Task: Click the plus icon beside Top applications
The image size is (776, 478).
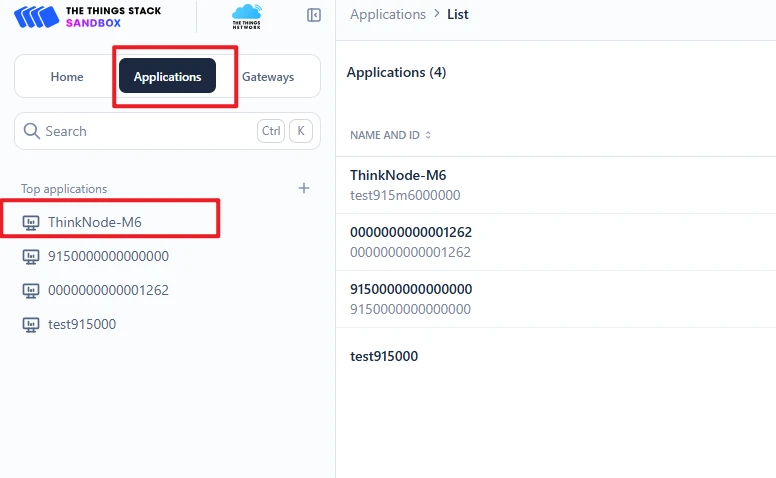Action: (x=304, y=188)
